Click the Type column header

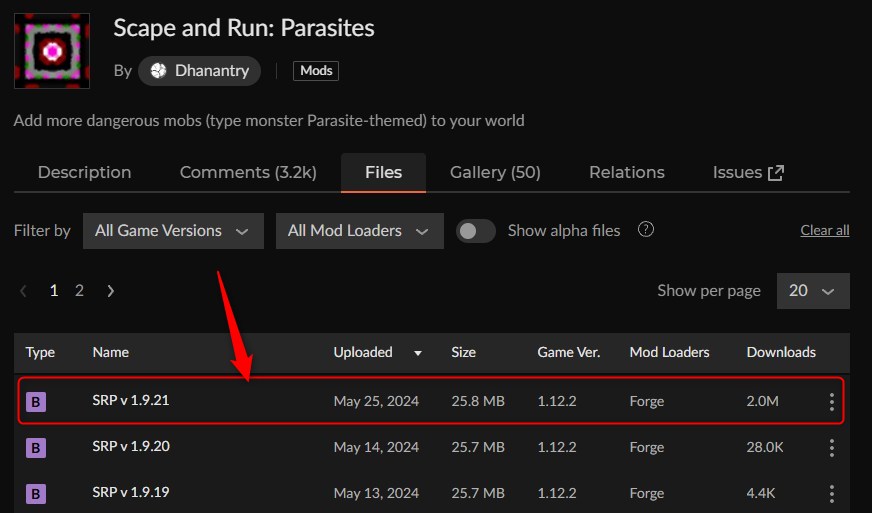point(40,352)
